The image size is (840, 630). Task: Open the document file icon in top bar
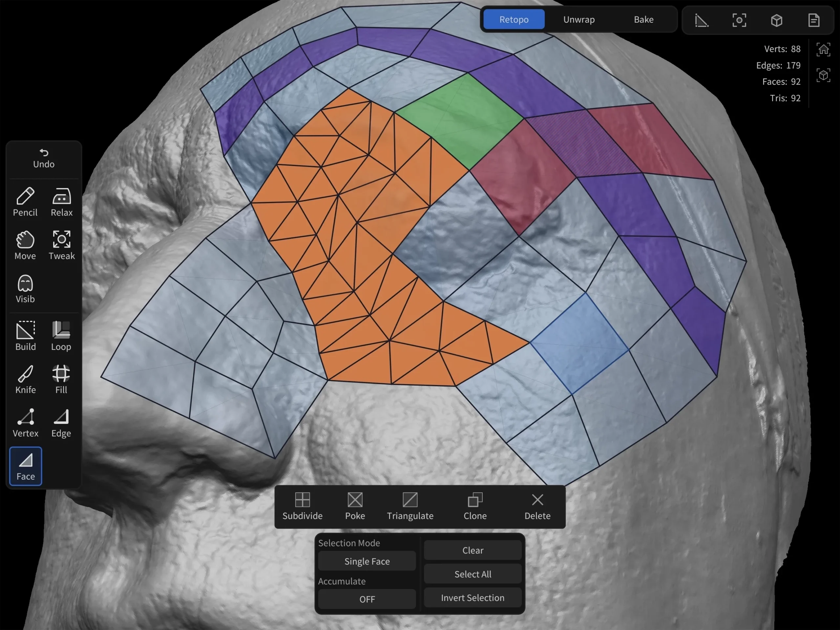click(814, 20)
